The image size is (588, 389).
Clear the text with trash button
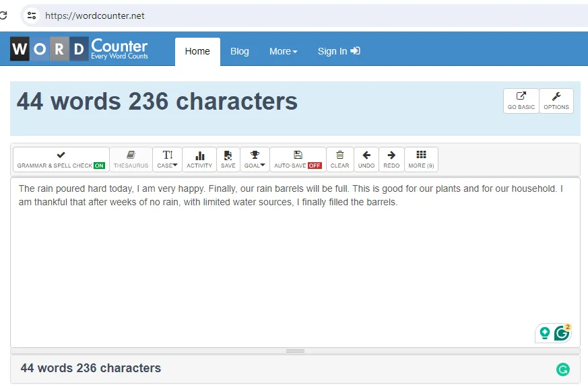339,160
